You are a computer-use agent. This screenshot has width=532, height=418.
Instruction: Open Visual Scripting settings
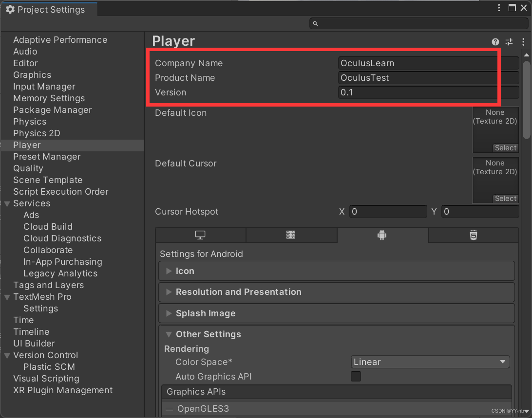click(46, 379)
